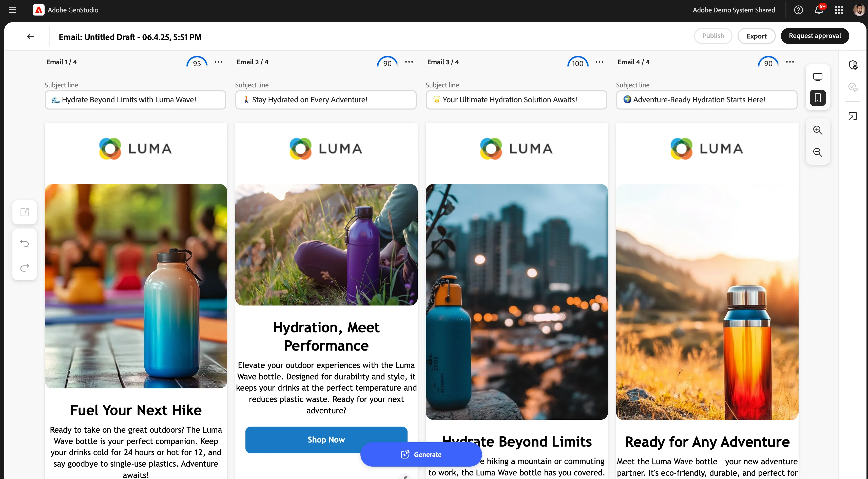
Task: Switch to desktop preview view
Action: point(817,77)
